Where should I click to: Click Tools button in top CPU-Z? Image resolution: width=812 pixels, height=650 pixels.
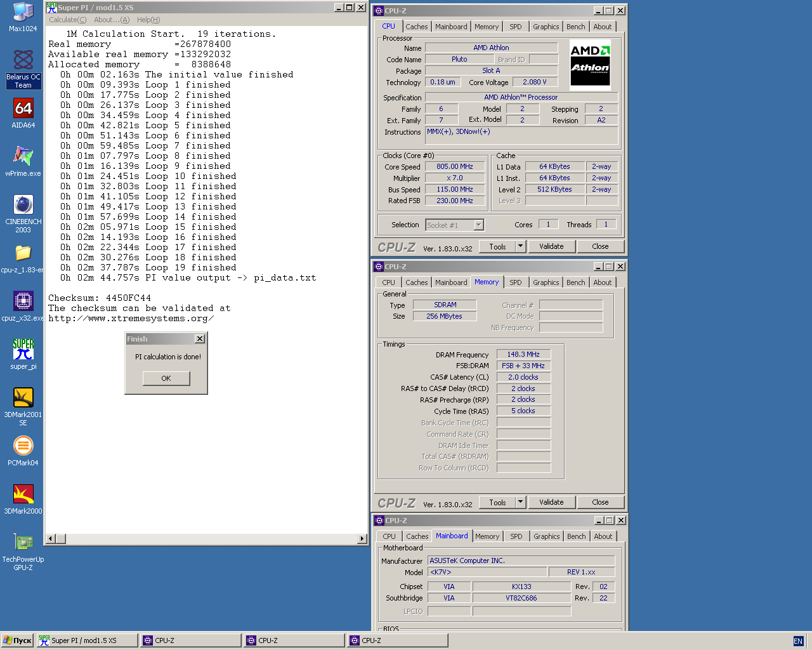[x=497, y=246]
